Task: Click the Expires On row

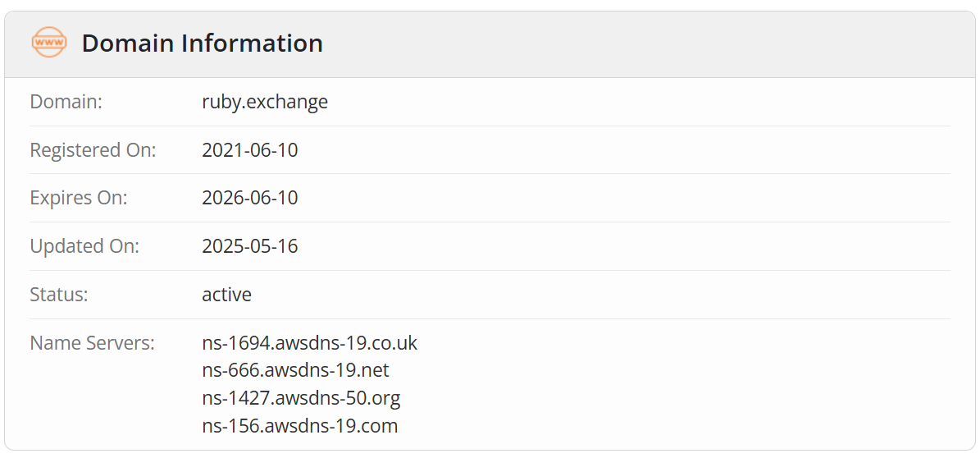Action: point(490,199)
